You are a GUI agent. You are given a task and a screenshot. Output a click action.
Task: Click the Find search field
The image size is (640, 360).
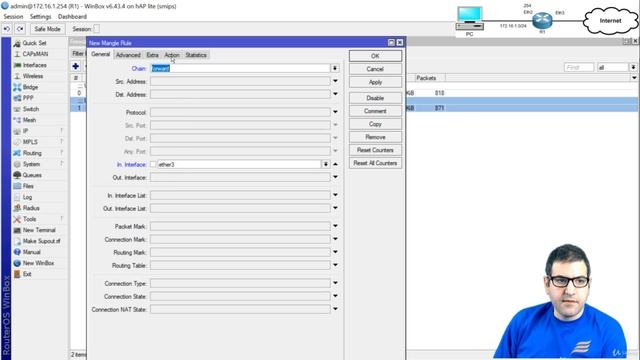click(x=579, y=67)
